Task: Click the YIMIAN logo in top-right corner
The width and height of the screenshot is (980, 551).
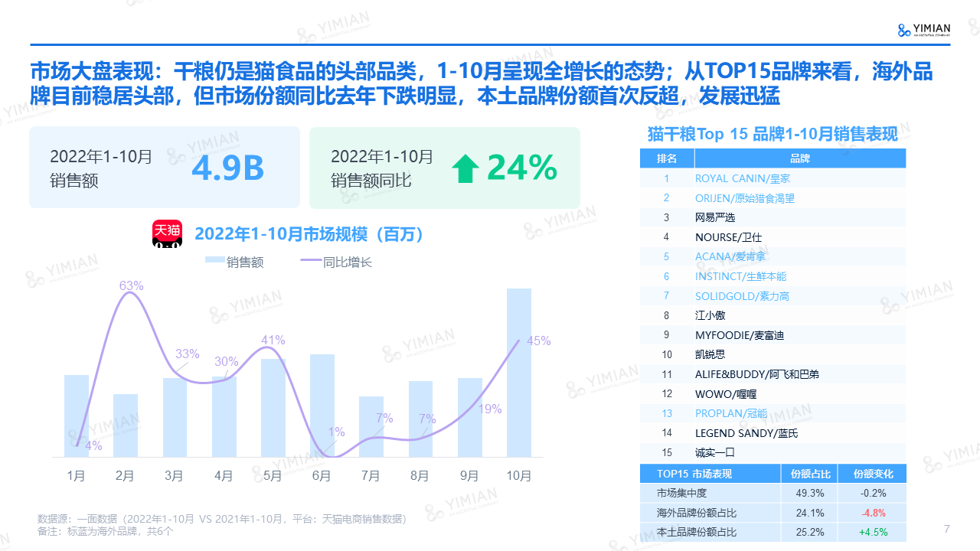Action: (x=924, y=30)
